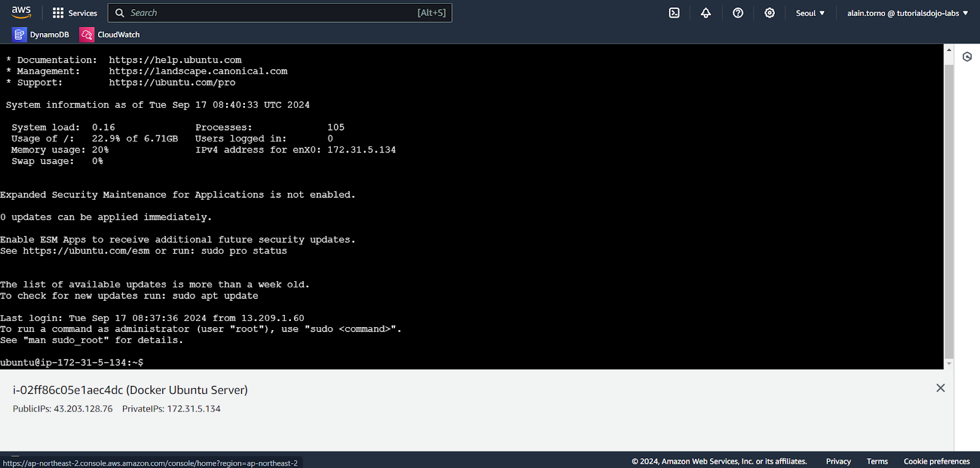
Task: Expand the Seoul region dropdown
Action: (x=810, y=13)
